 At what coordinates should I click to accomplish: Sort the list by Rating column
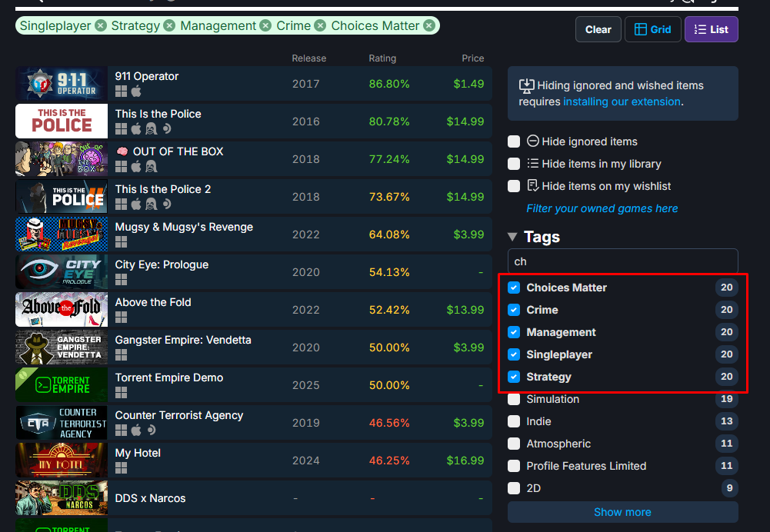(x=382, y=58)
